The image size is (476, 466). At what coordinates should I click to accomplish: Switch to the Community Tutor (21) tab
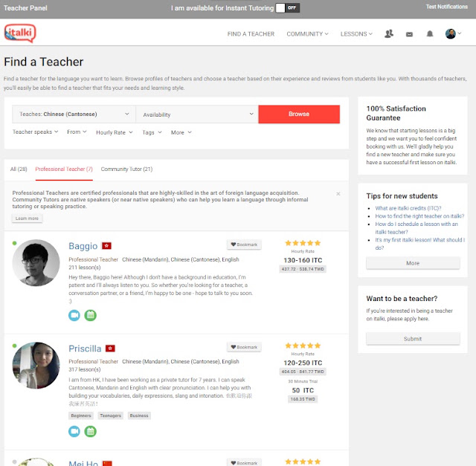pos(126,169)
